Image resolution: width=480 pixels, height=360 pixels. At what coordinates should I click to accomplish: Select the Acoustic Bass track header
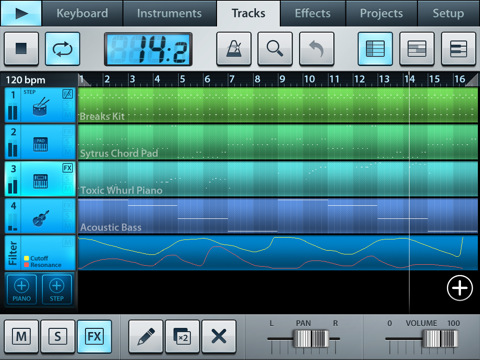pos(40,216)
